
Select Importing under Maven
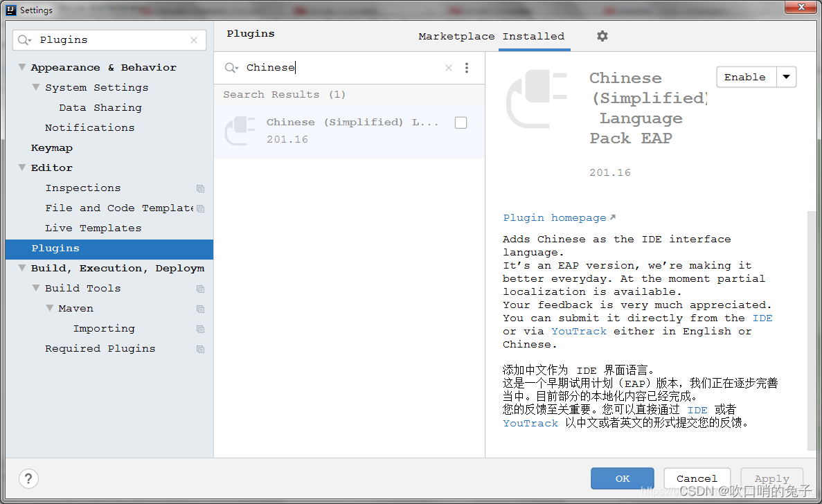pyautogui.click(x=104, y=328)
